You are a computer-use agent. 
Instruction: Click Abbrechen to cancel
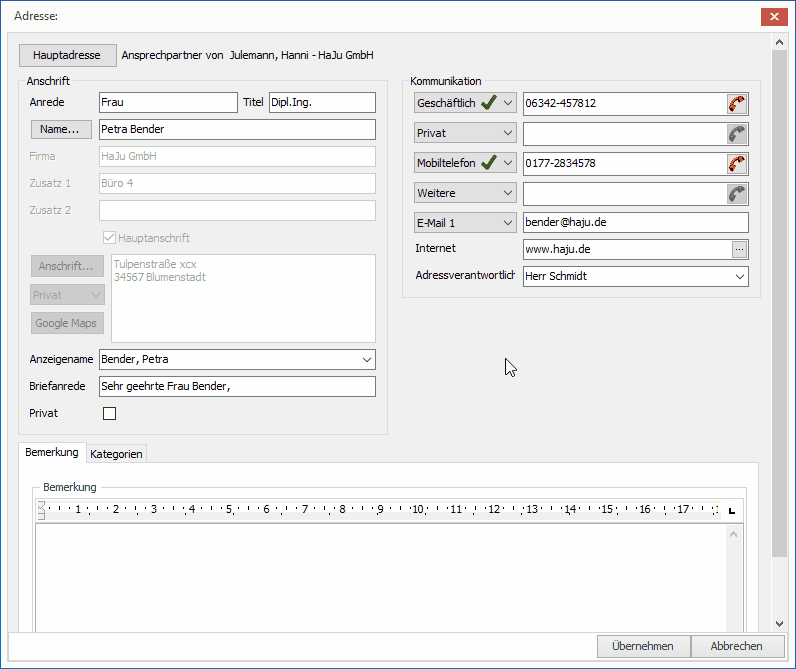[736, 646]
